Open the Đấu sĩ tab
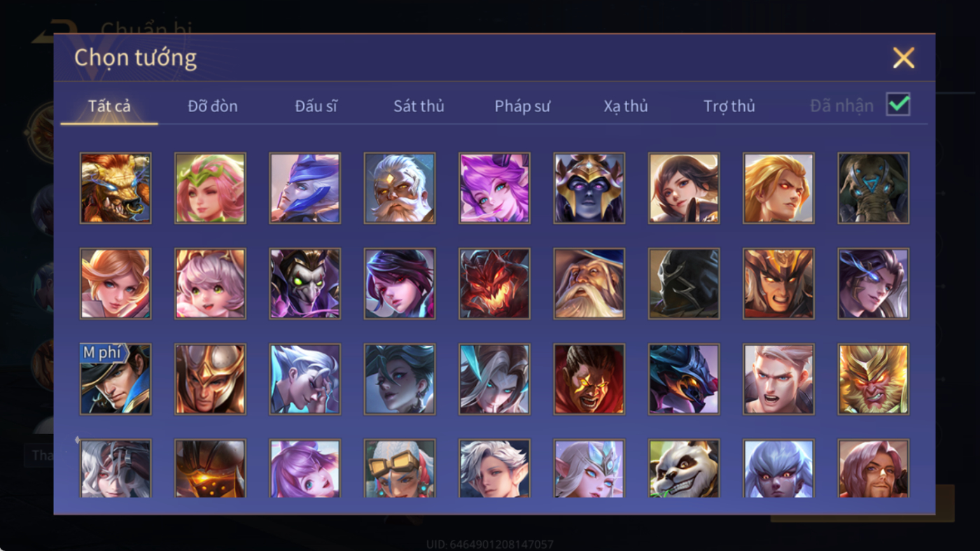980x551 pixels. click(316, 106)
